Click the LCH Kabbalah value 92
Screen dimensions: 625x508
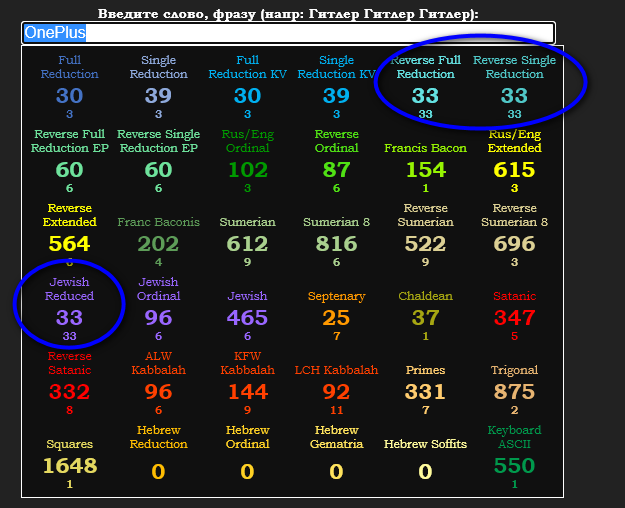coord(336,392)
